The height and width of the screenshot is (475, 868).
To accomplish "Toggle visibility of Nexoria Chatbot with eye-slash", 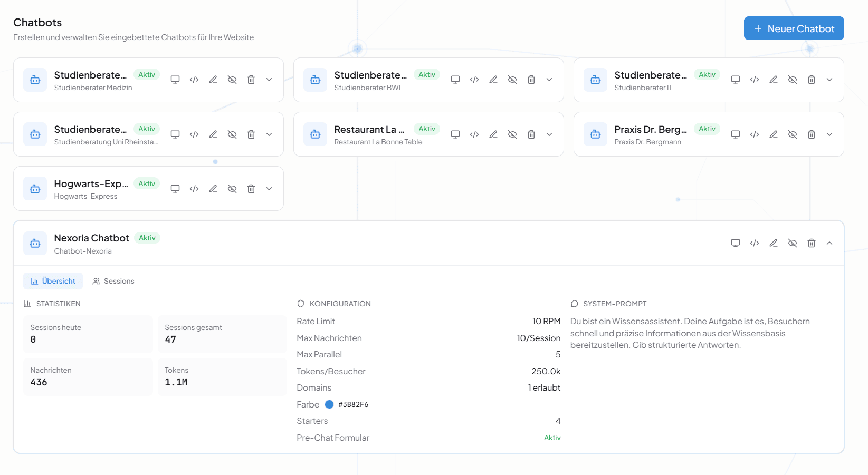I will (792, 243).
